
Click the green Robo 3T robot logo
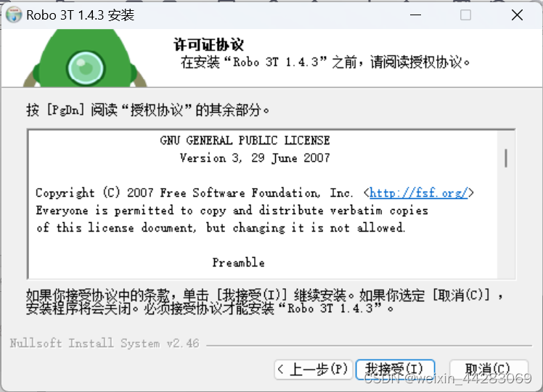point(85,58)
